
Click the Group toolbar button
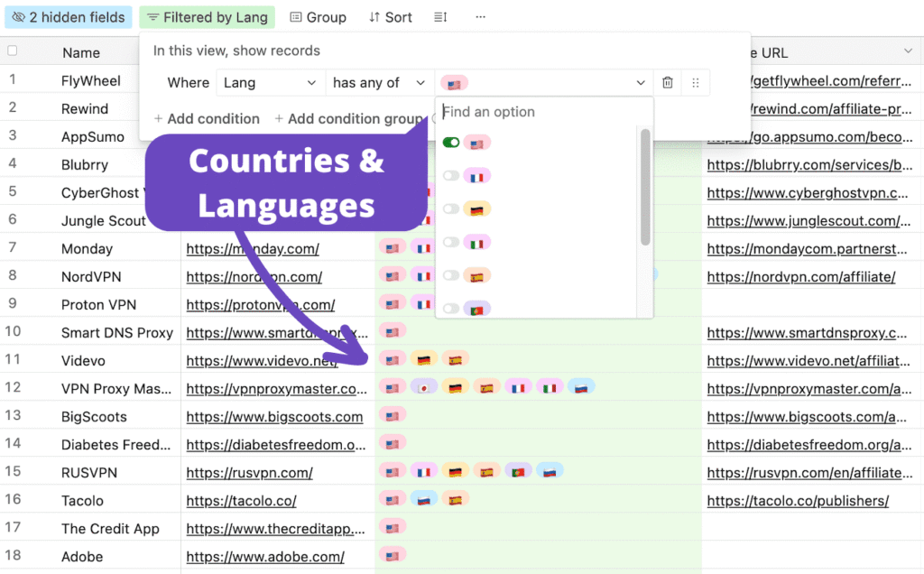click(x=319, y=17)
